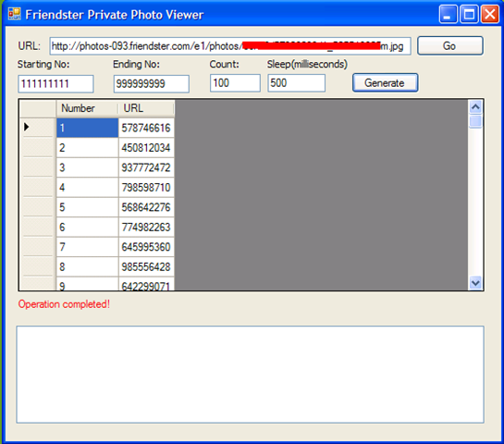Image resolution: width=504 pixels, height=444 pixels.
Task: Click the Go button
Action: [x=450, y=45]
